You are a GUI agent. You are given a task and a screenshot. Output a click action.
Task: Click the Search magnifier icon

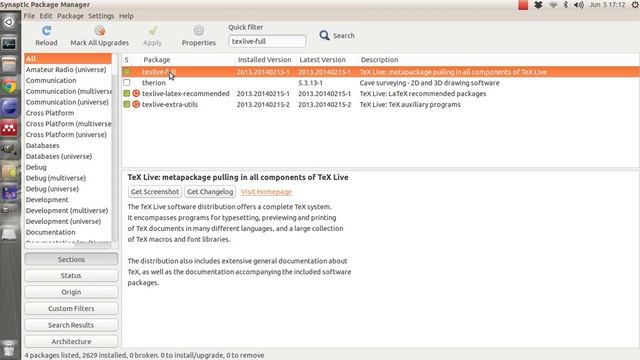pos(324,36)
